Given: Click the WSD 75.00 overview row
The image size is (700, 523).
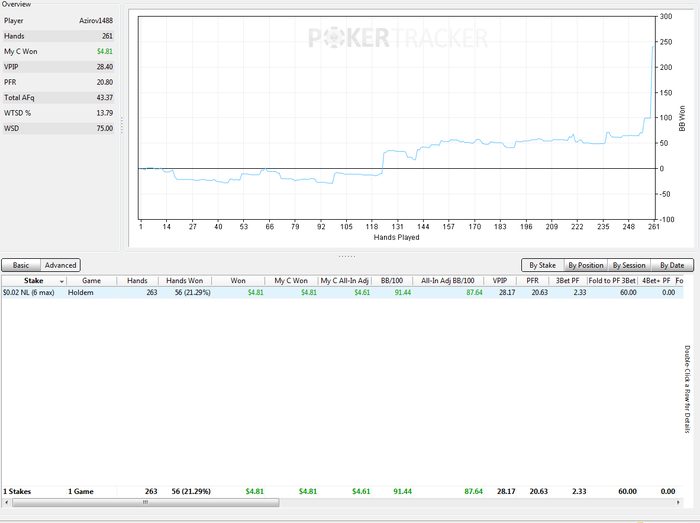Looking at the screenshot, I should [58, 129].
